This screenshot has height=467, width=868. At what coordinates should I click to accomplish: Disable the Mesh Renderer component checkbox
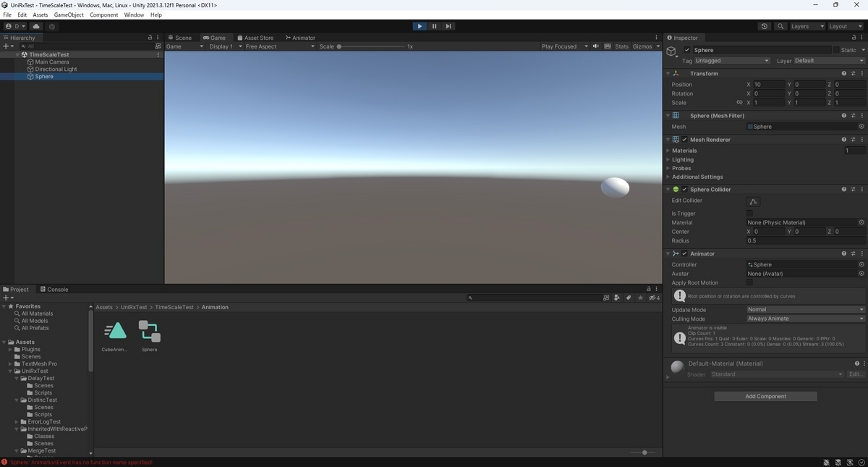tap(684, 140)
